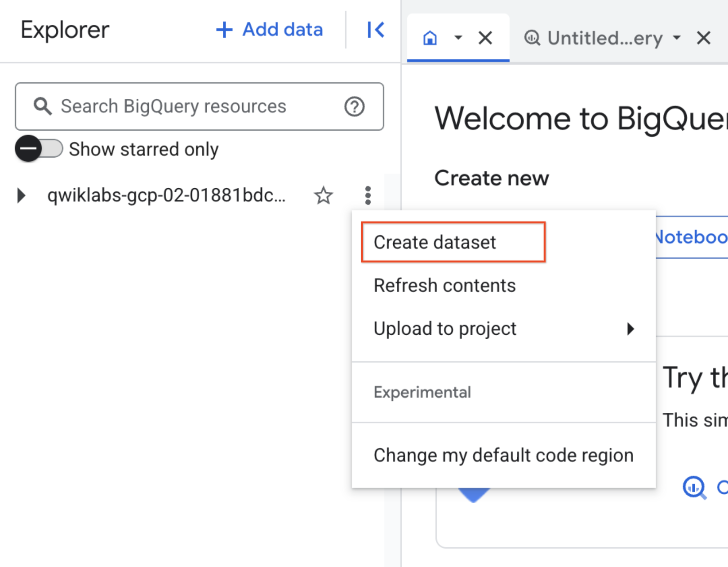Click the query icon on the sample card
Image resolution: width=728 pixels, height=567 pixels.
click(x=694, y=487)
